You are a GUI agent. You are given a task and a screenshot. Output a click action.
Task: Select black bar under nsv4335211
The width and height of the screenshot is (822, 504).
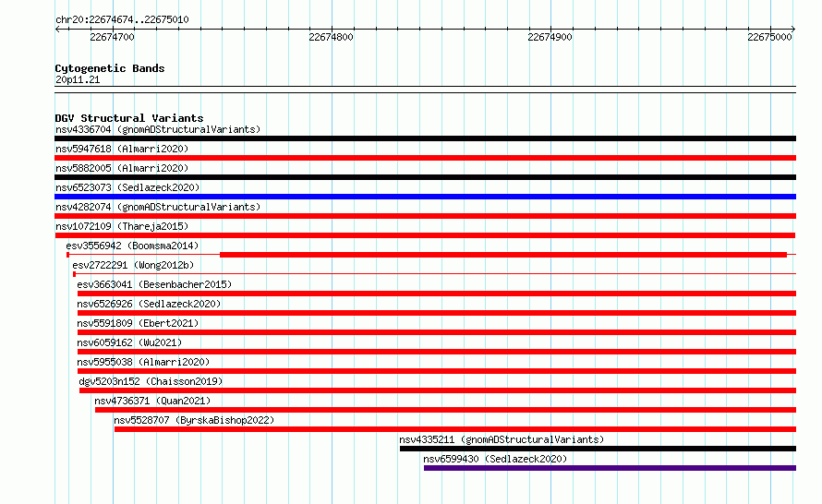click(598, 449)
